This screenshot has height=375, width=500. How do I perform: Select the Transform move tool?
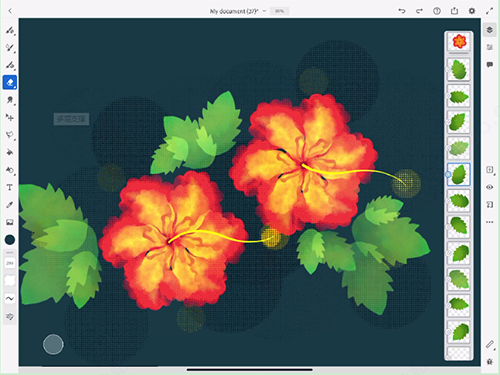[10, 117]
